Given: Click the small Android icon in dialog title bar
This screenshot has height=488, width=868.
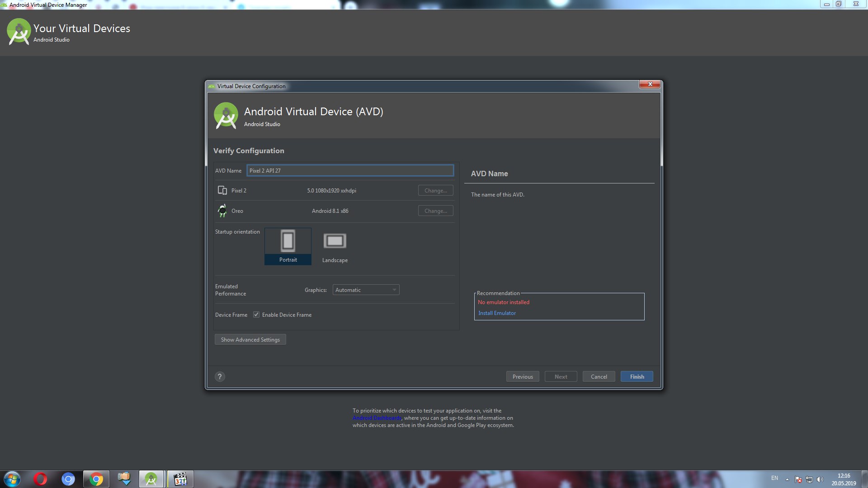Looking at the screenshot, I should pos(211,86).
